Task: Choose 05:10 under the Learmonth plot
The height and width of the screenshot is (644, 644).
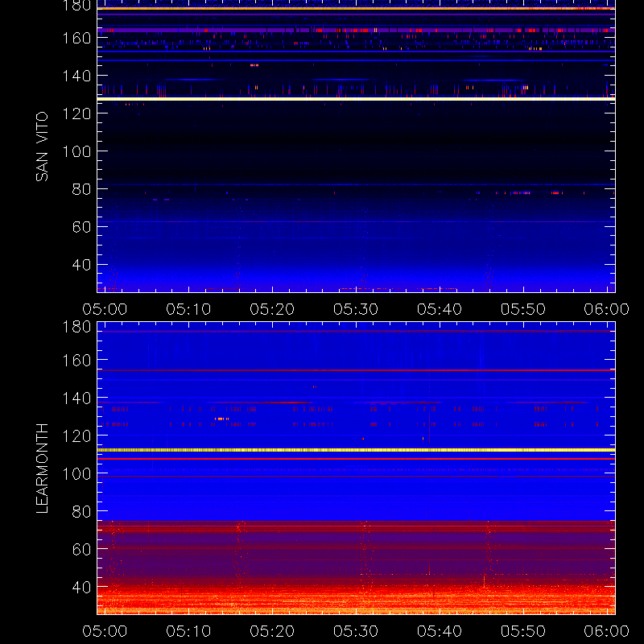Action: point(188,631)
